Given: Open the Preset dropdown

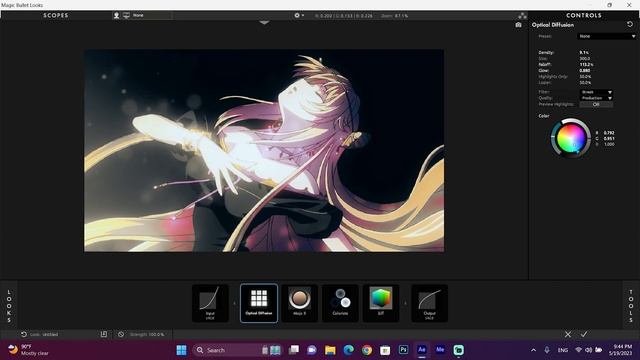Looking at the screenshot, I should click(607, 36).
